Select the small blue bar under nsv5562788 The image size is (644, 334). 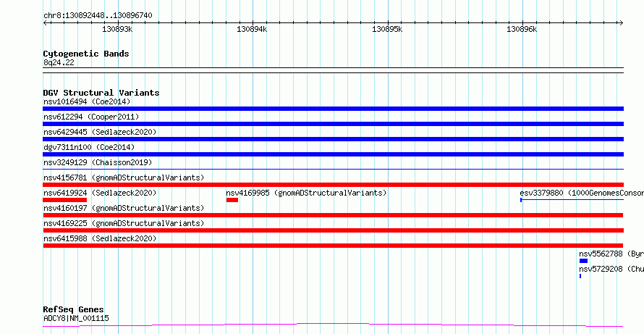(x=584, y=261)
